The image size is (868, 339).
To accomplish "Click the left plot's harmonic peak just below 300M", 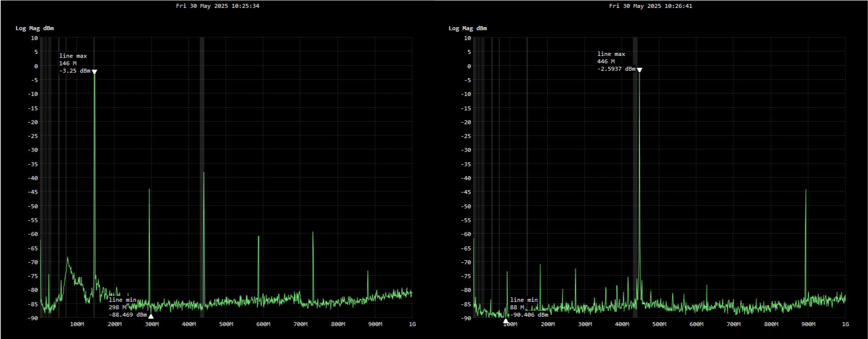I will click(149, 190).
